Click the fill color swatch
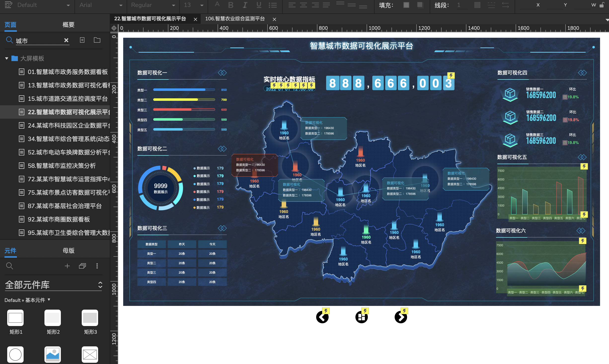Screen dimensions: 609x364 tap(406, 5)
